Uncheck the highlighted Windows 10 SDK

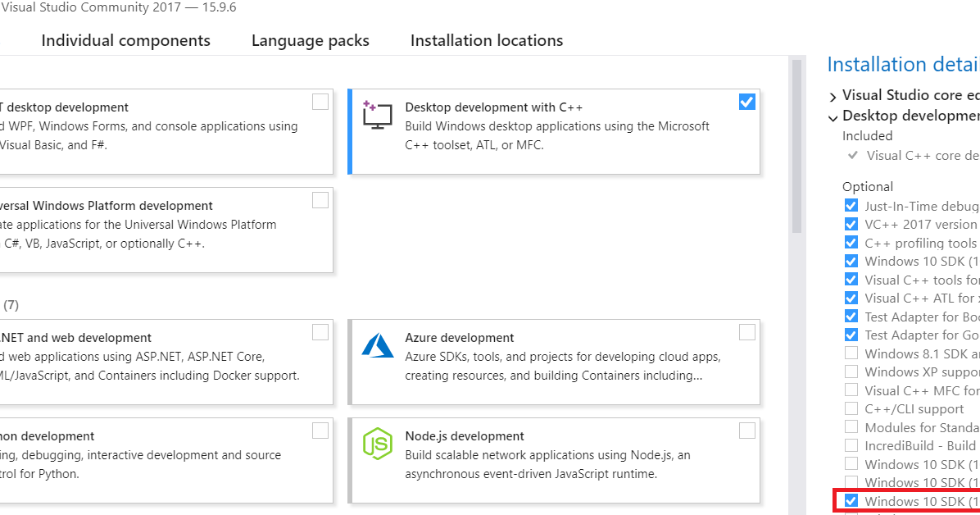coord(851,500)
